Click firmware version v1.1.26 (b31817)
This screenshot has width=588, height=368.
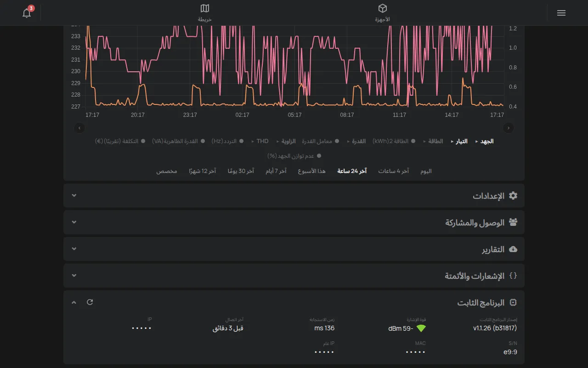pyautogui.click(x=495, y=328)
